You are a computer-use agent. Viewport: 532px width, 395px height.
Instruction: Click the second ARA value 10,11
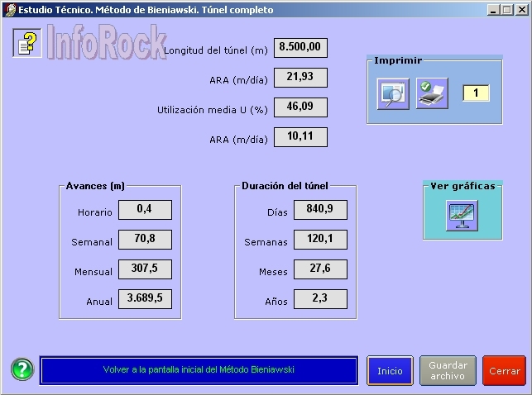pos(300,137)
